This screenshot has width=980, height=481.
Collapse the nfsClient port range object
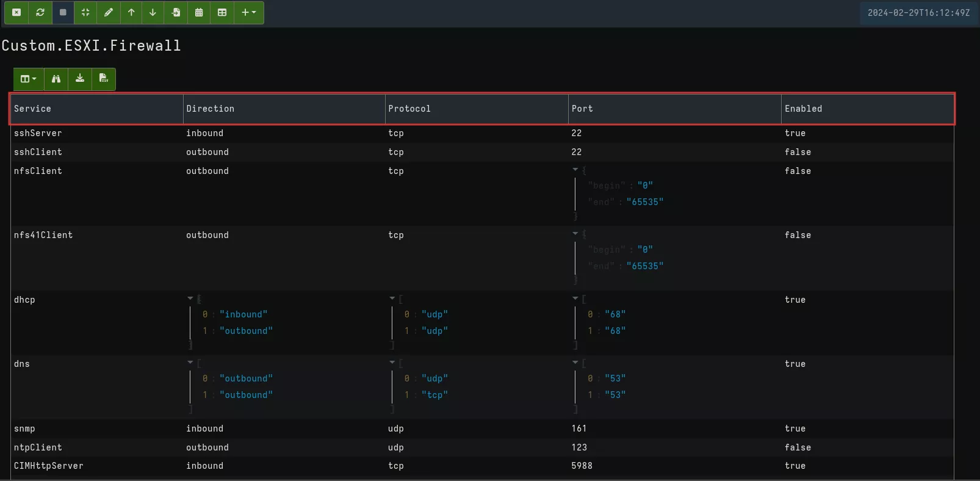tap(575, 170)
